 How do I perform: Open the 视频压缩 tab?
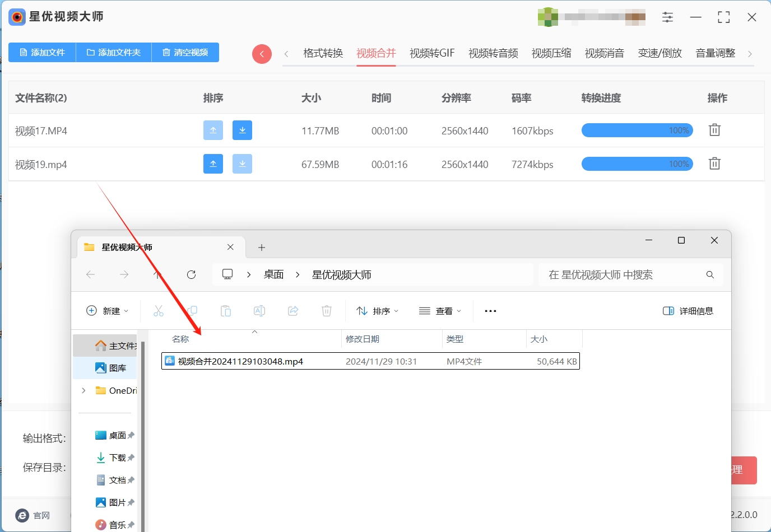(551, 53)
